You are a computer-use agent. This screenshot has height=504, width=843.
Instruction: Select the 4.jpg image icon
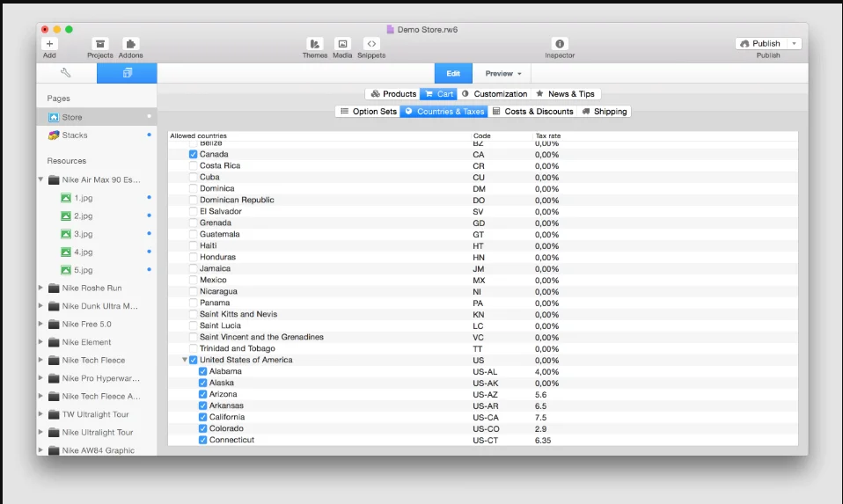coord(66,252)
